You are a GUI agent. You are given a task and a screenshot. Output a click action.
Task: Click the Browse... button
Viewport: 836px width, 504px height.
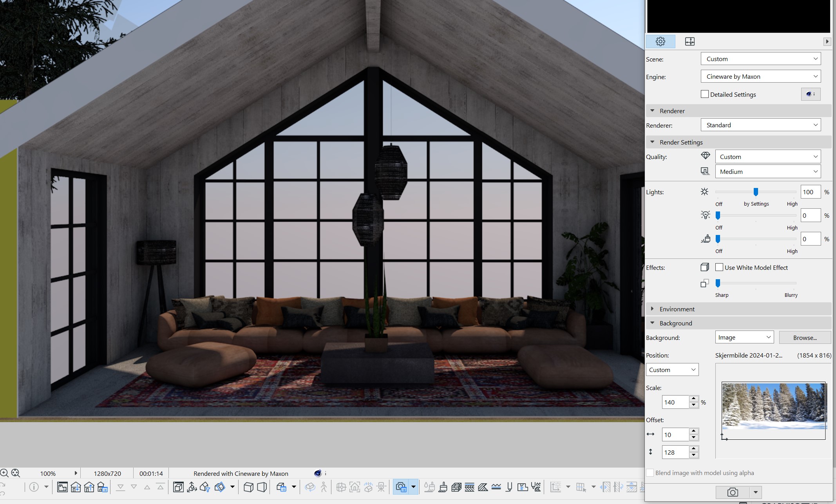[x=805, y=338]
